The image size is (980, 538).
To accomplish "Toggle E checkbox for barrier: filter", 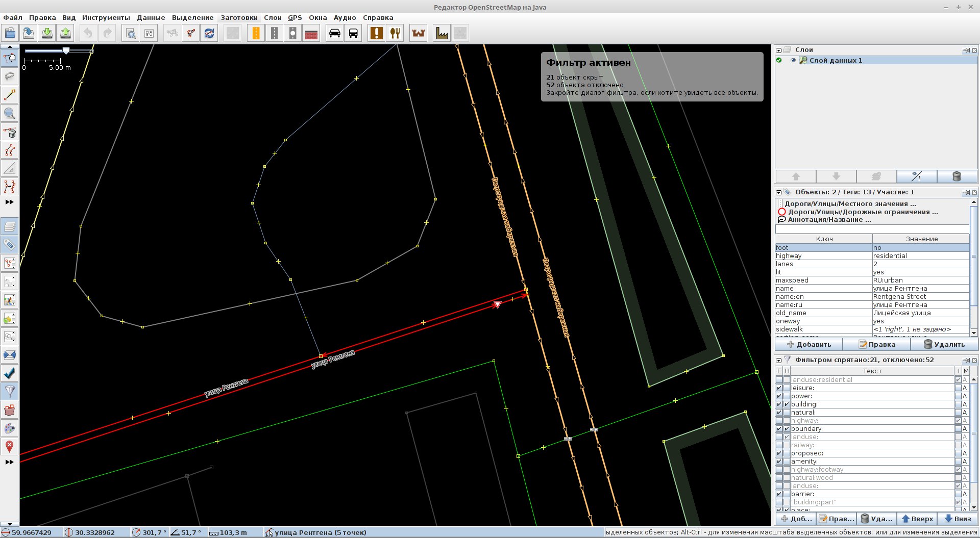I will (x=779, y=494).
